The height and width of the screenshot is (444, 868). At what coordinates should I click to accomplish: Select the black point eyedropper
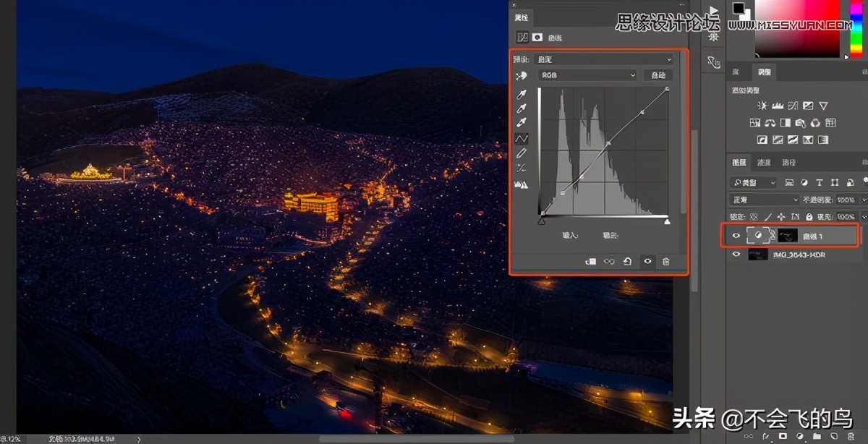(521, 95)
